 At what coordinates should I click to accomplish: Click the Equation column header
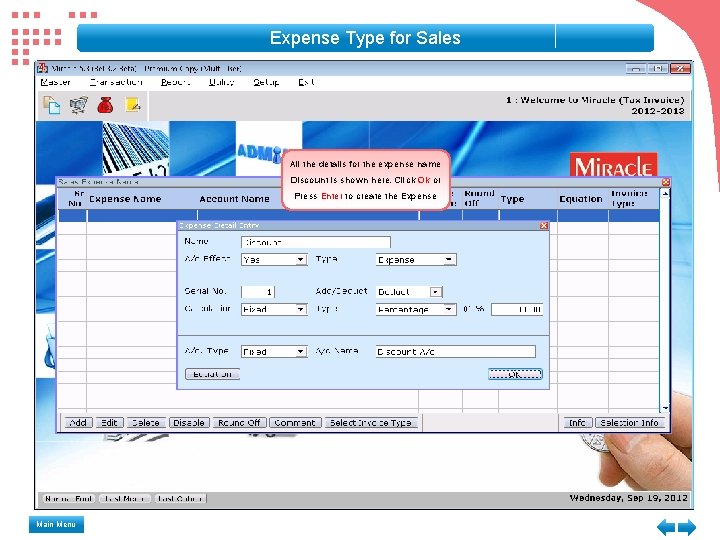[581, 199]
